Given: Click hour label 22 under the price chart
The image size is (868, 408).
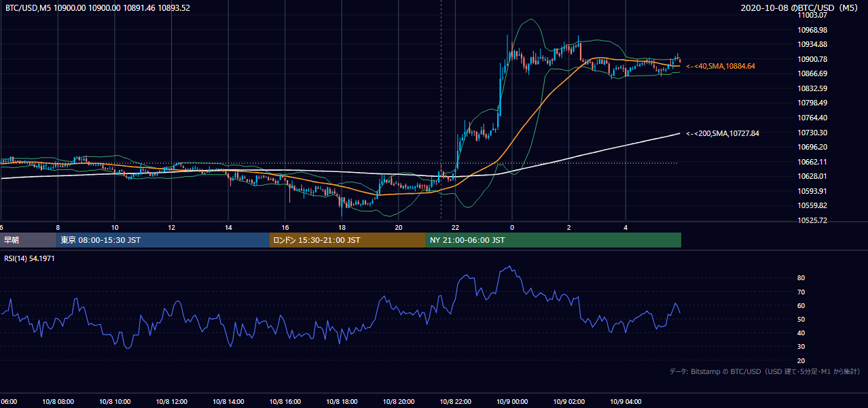Looking at the screenshot, I should (456, 227).
